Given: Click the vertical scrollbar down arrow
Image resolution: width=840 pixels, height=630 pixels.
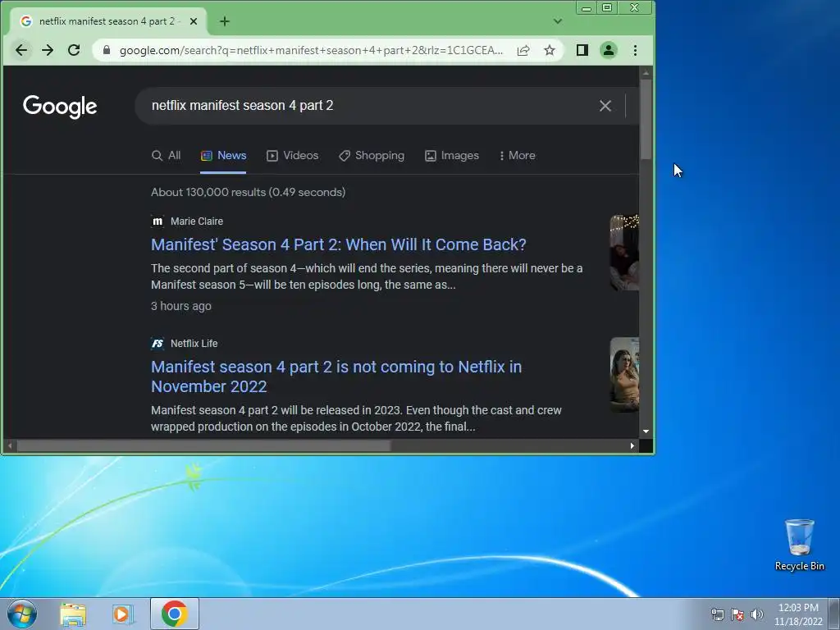Looking at the screenshot, I should pyautogui.click(x=646, y=431).
